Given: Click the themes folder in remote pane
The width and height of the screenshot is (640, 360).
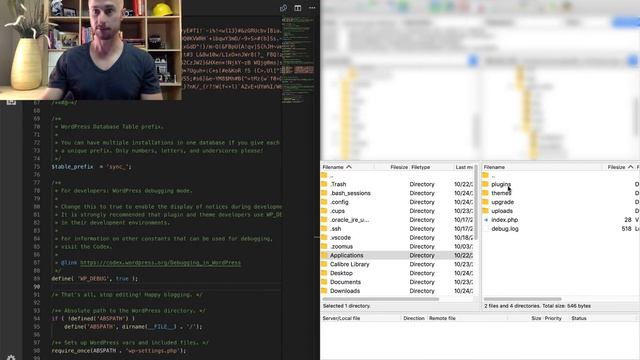Looking at the screenshot, I should (501, 193).
